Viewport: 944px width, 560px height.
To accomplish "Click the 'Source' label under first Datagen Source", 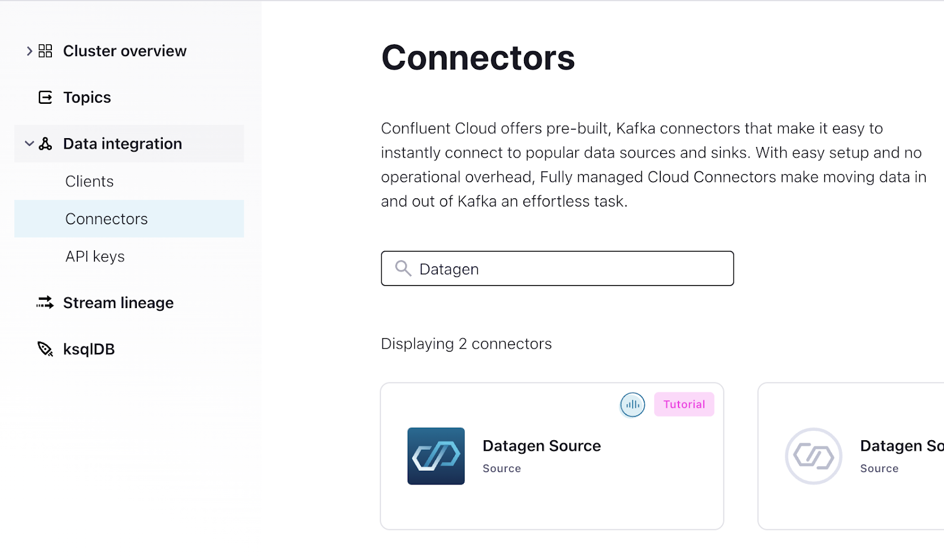I will click(x=501, y=469).
